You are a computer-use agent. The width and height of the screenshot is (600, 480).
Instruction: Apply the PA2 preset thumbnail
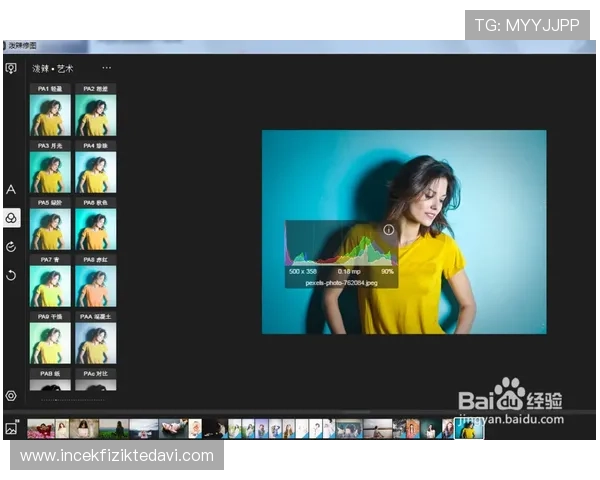95,116
